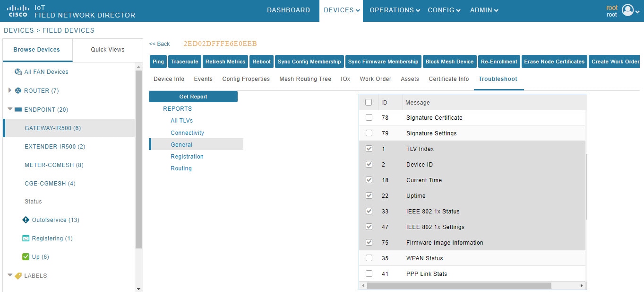Collapse the ENDPOINT tree arrow
Screen dimensions: 644x292
(x=10, y=109)
